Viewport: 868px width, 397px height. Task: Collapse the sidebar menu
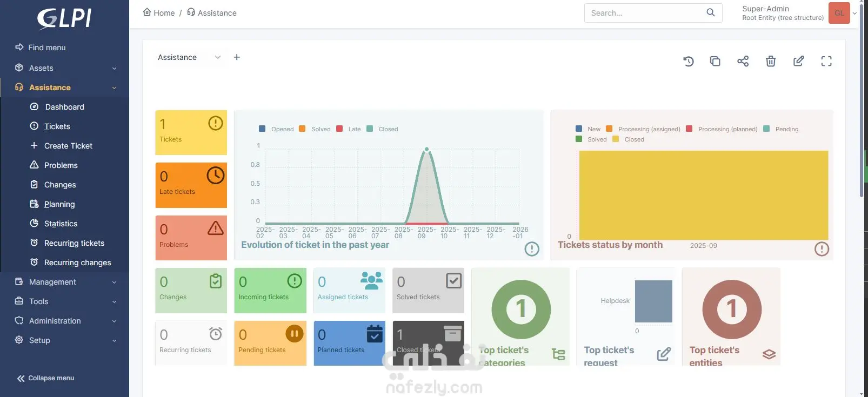pyautogui.click(x=46, y=378)
